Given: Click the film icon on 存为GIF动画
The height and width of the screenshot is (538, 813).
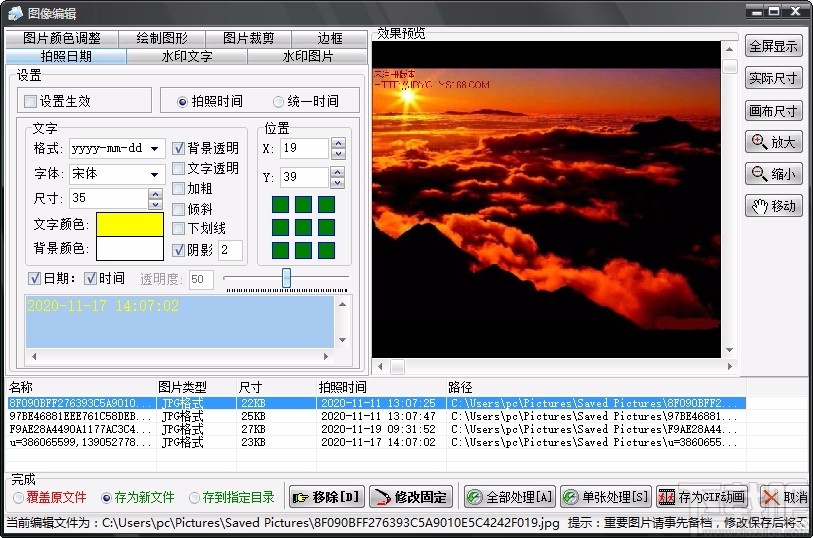Looking at the screenshot, I should pyautogui.click(x=666, y=498).
